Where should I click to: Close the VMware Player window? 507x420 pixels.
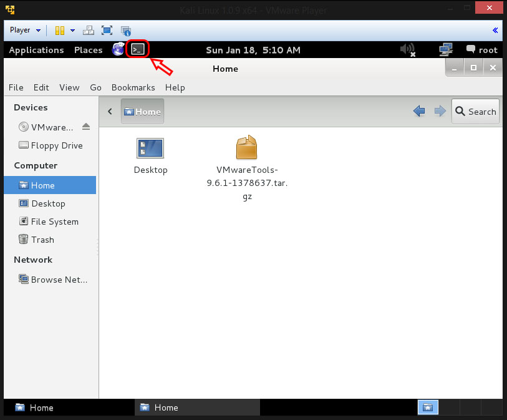coord(489,7)
